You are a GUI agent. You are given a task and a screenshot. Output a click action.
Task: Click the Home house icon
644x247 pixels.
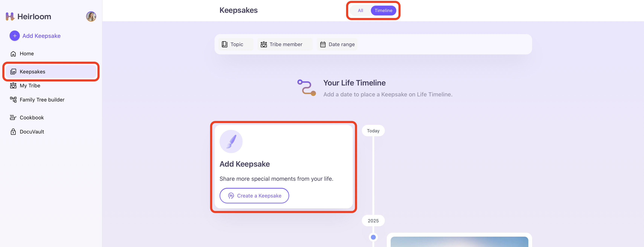point(13,54)
